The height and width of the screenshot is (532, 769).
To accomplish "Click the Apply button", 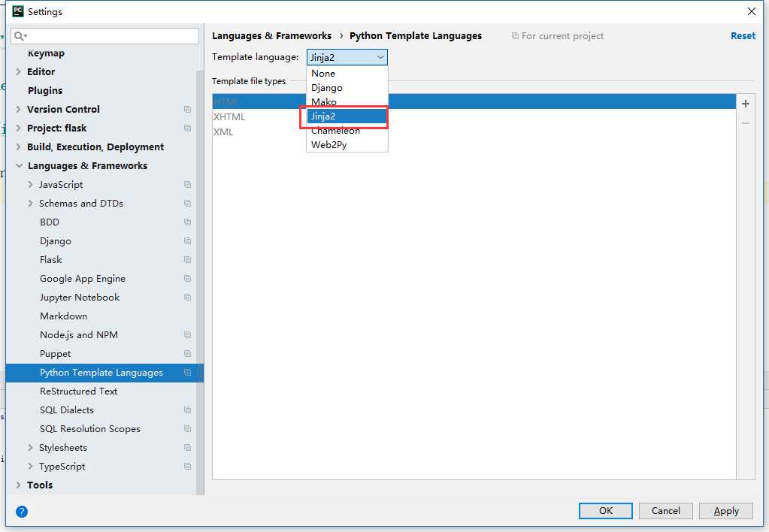I will click(726, 510).
